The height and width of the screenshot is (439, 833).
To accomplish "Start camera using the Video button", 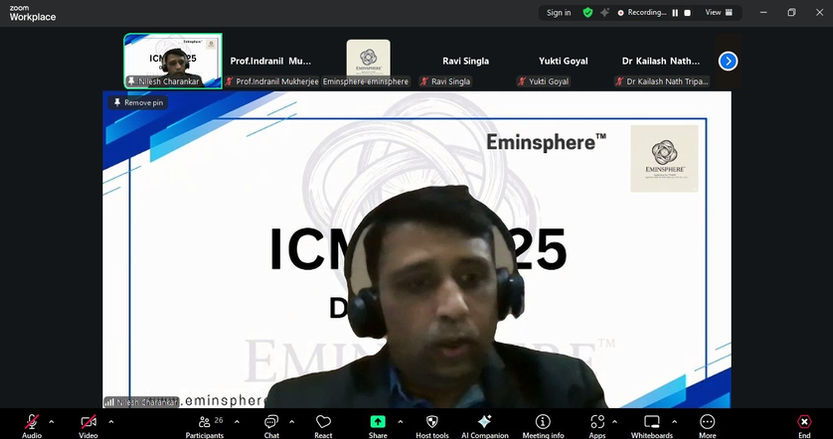I will pos(88,426).
